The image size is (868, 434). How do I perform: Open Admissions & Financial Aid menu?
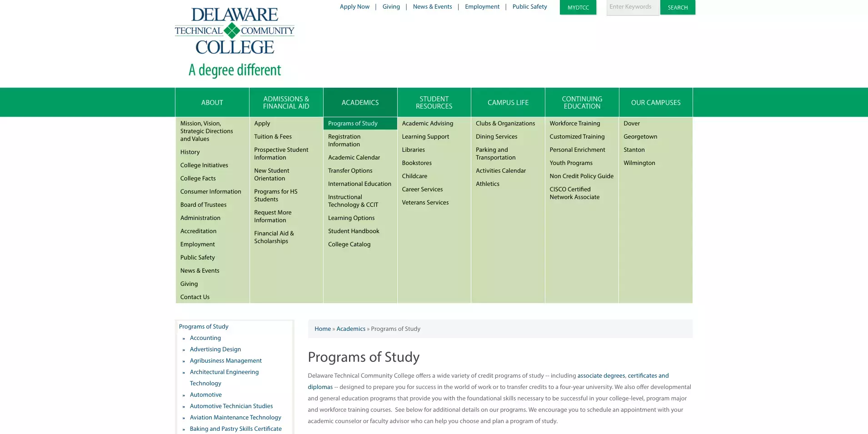point(286,102)
